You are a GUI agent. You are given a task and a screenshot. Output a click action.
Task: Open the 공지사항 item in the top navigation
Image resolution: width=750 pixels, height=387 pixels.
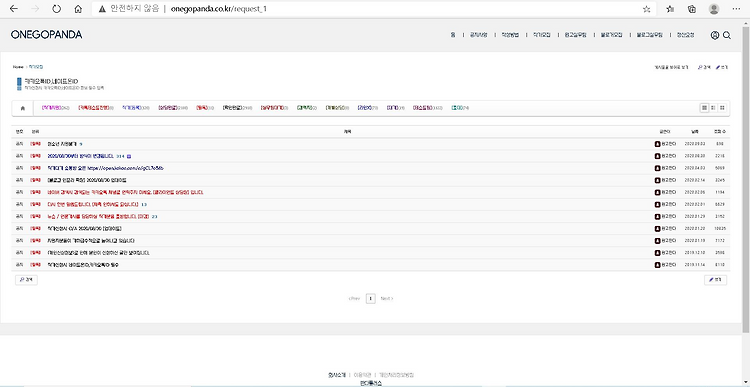coord(478,35)
